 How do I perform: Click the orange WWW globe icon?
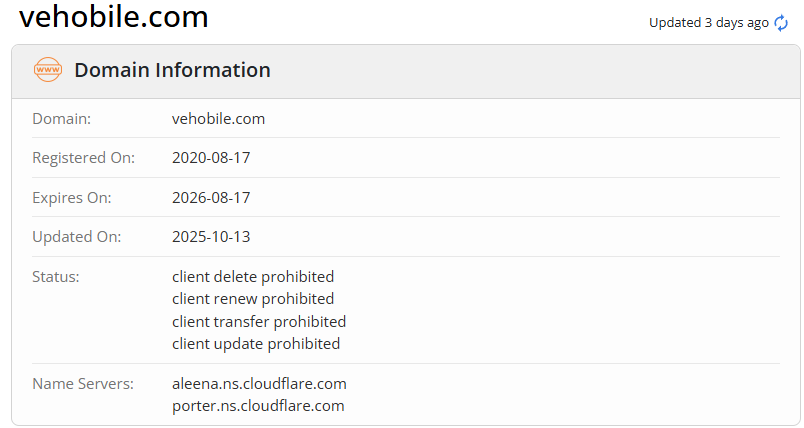(48, 70)
